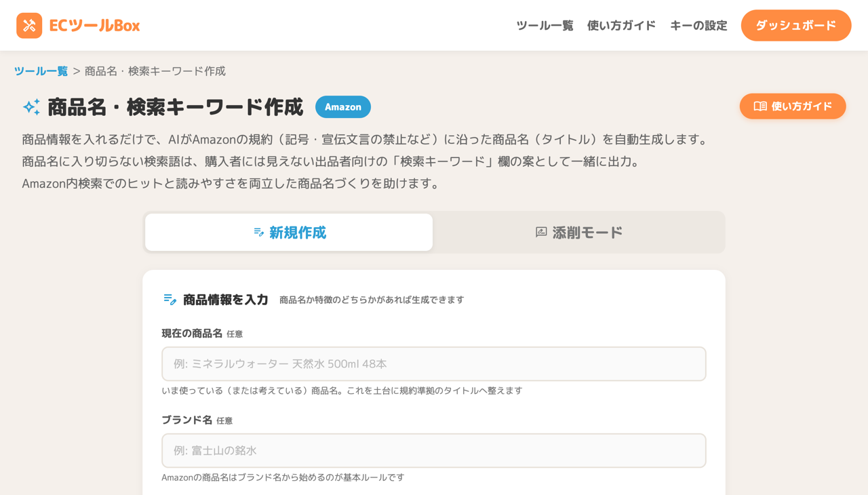Screen dimensions: 868x495
Task: Click the help text starting with いま使っている
Action: point(342,391)
